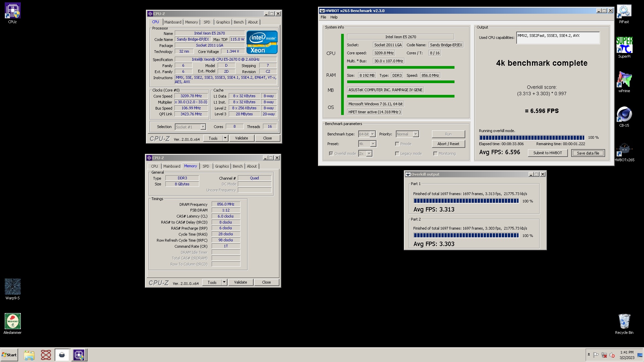Screen dimensions: 644x362
Task: Open the CB-15 Cinebench shortcut
Action: (624, 117)
